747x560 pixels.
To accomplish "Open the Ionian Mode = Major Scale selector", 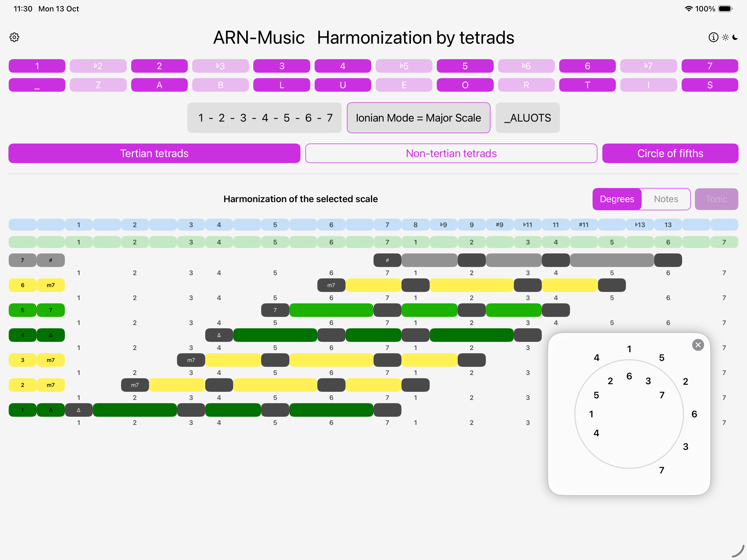I will click(x=418, y=118).
